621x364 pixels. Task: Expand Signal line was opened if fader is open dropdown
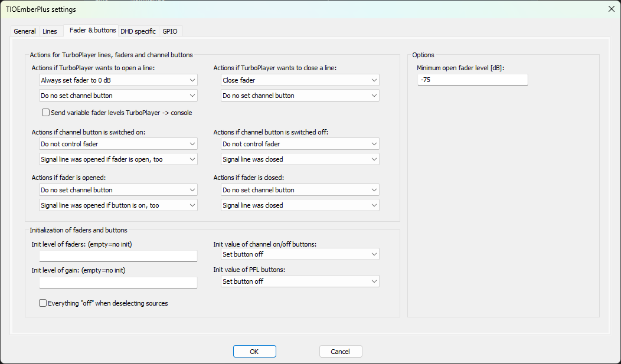(119, 159)
